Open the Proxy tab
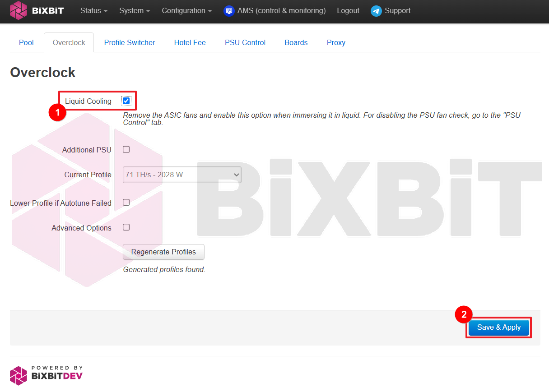Screen dimensions: 549x392 336,42
